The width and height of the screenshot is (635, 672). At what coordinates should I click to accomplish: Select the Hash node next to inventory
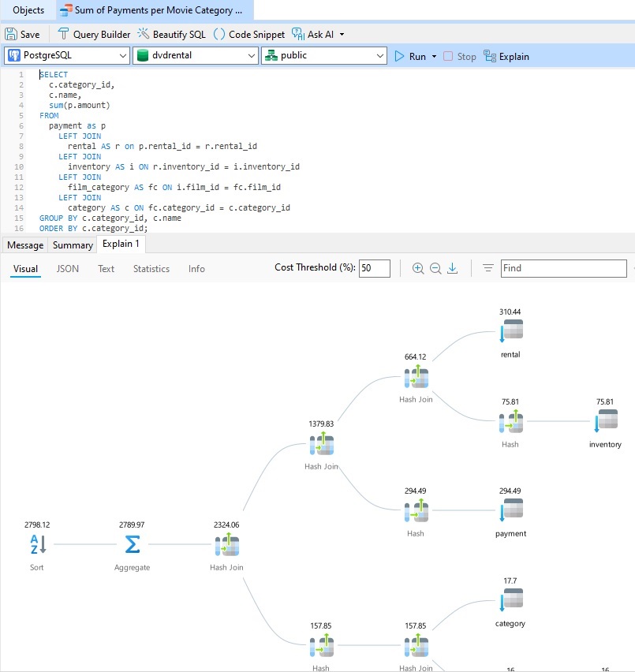coord(510,422)
